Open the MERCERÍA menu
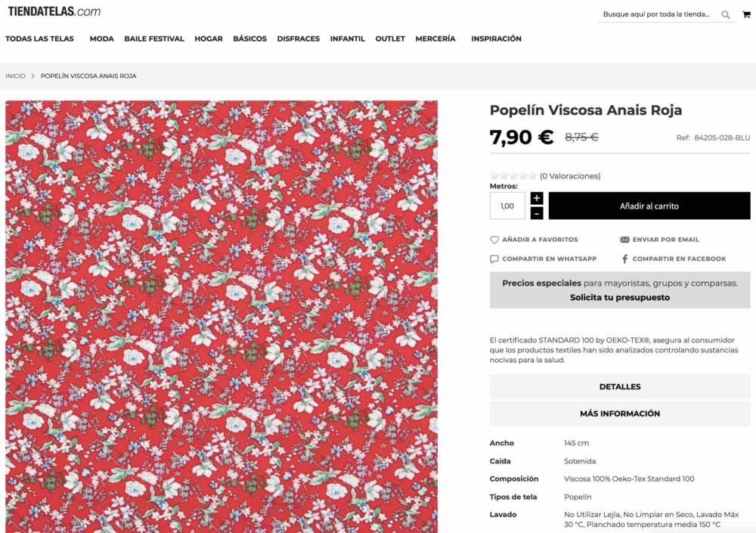This screenshot has height=533, width=756. pos(435,39)
